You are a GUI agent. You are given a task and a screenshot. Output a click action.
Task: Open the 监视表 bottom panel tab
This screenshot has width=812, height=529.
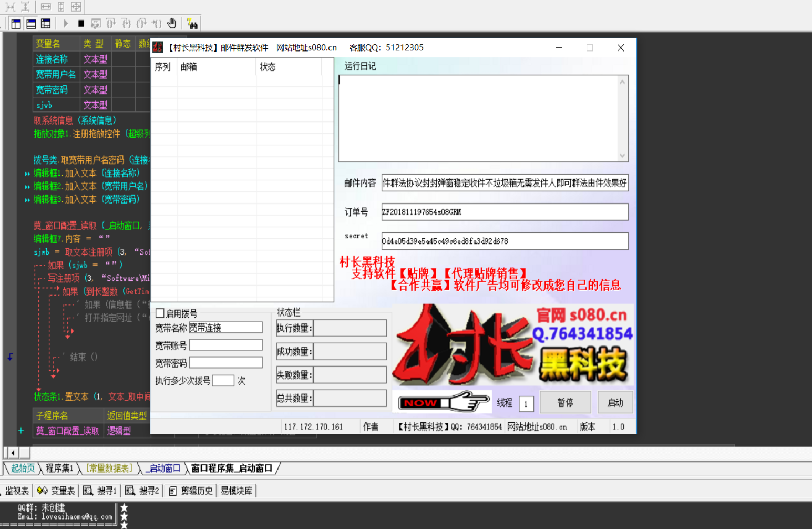pos(17,491)
